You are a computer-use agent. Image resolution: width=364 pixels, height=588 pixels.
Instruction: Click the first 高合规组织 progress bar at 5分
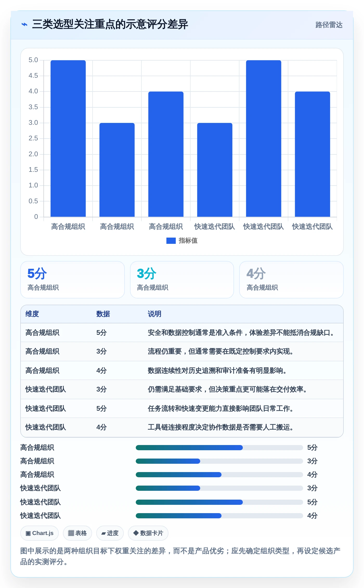coord(219,448)
